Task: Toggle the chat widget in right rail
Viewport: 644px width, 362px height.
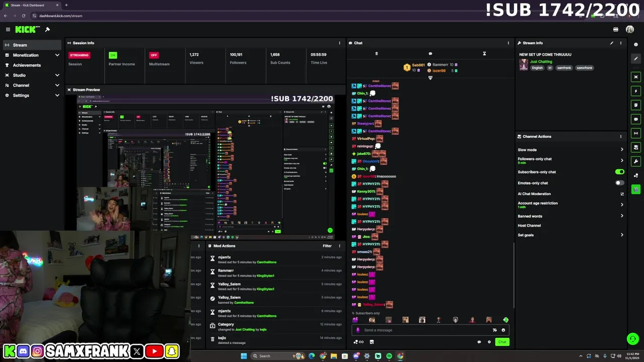Action: point(636,119)
